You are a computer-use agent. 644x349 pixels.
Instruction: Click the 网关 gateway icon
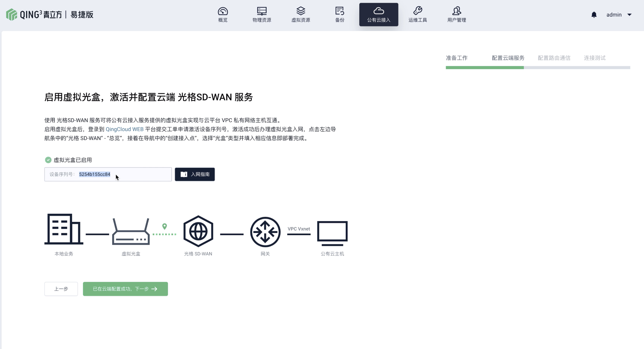pyautogui.click(x=265, y=232)
